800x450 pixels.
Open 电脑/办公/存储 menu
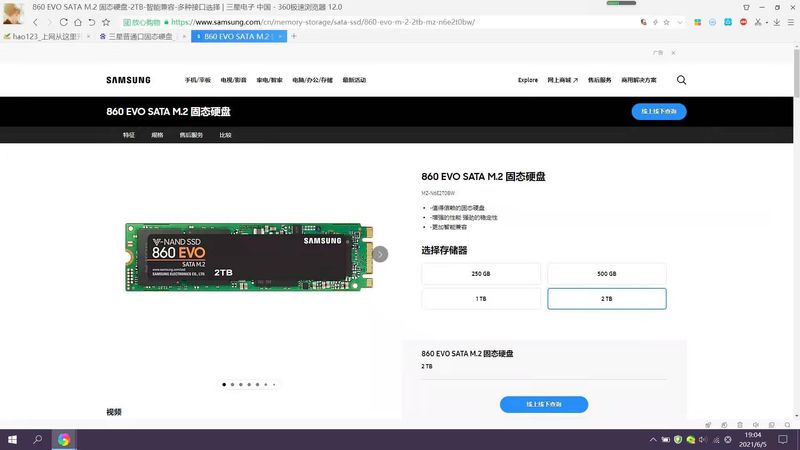click(312, 80)
